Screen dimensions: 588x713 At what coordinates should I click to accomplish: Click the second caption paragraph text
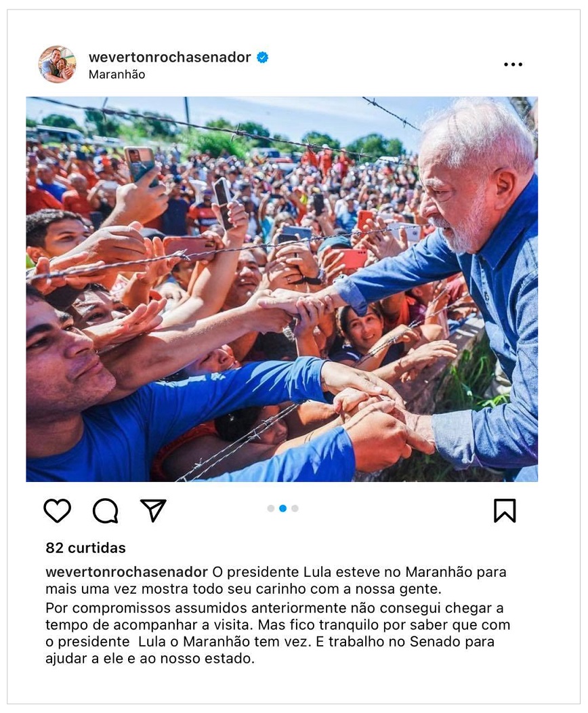tap(278, 633)
